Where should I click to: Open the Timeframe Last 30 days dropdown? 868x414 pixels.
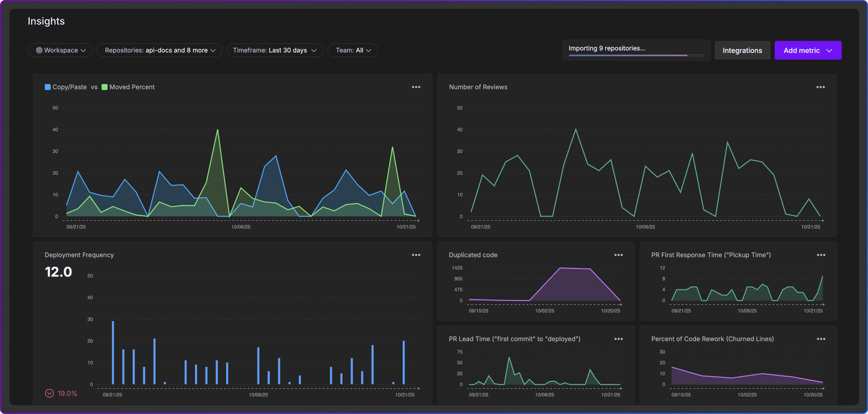[275, 50]
